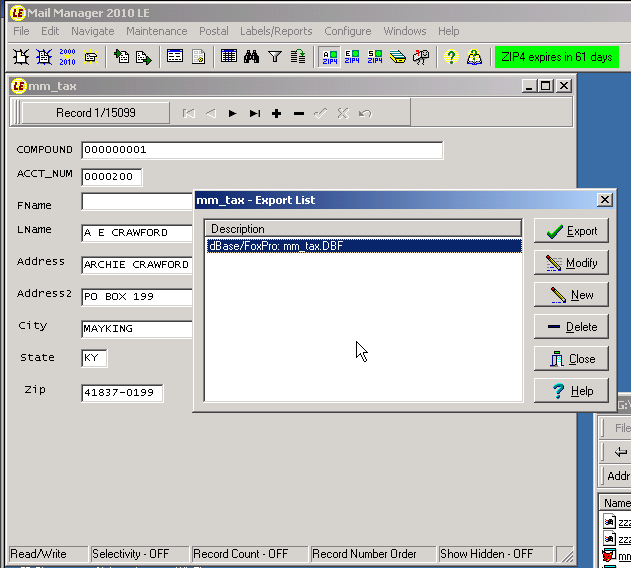Click the post edit checkmark icon
This screenshot has height=568, width=631.
(x=321, y=114)
